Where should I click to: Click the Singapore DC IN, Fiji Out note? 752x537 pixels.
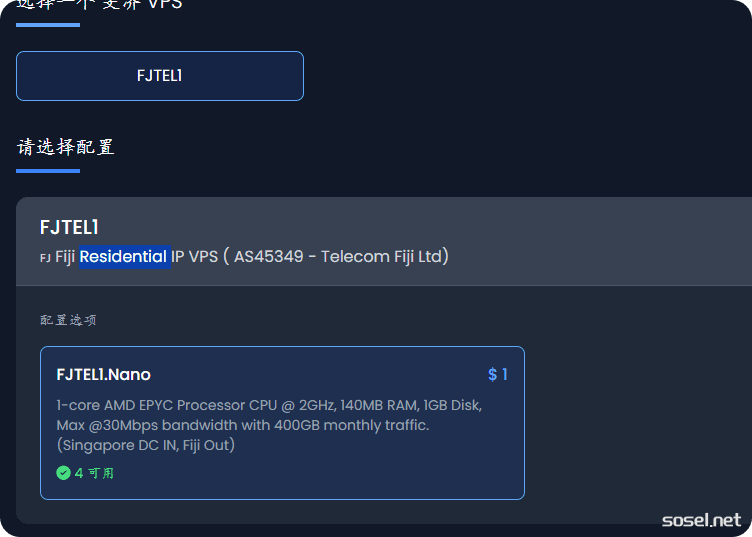pos(146,445)
